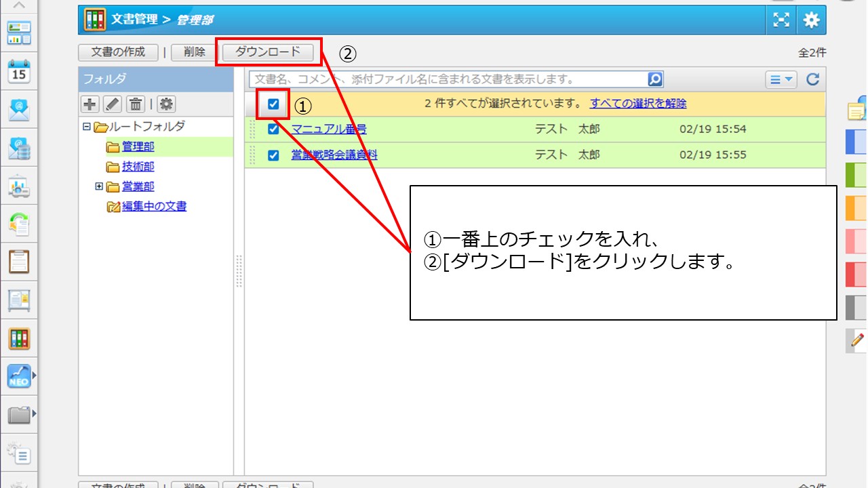Image resolution: width=868 pixels, height=488 pixels.
Task: Click the date 02/19 15:55
Action: click(713, 155)
